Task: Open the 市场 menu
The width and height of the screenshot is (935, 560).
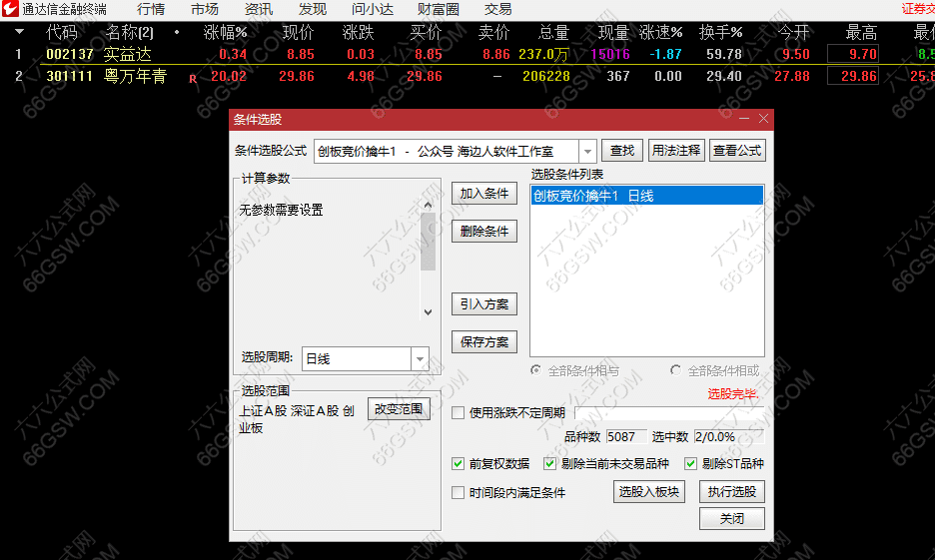Action: click(x=205, y=9)
